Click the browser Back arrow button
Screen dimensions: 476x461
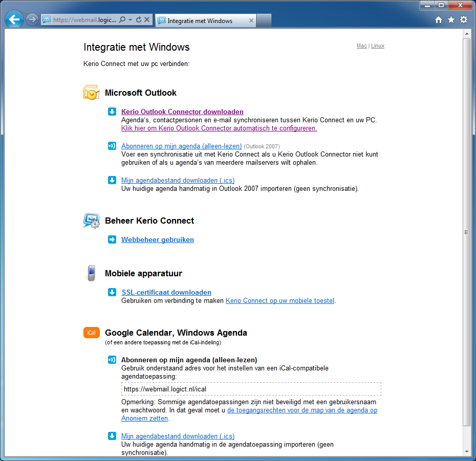pyautogui.click(x=14, y=20)
